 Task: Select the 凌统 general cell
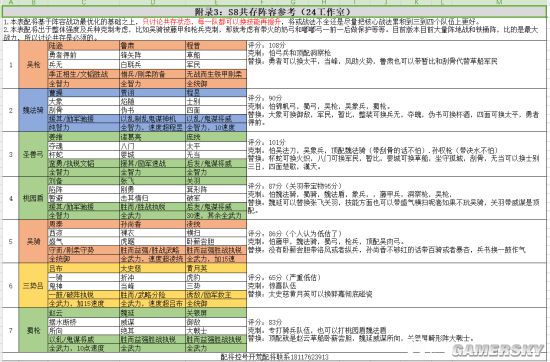pos(216,224)
